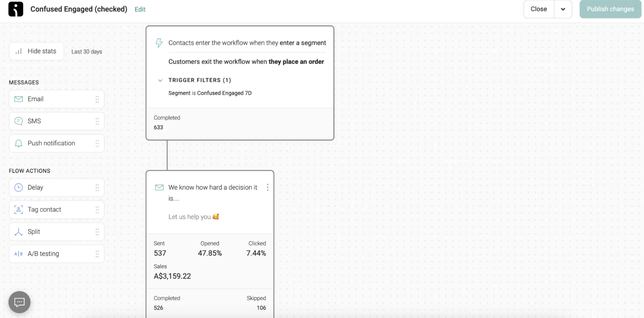Hide the workflow statistics
This screenshot has height=318, width=644.
pyautogui.click(x=36, y=51)
